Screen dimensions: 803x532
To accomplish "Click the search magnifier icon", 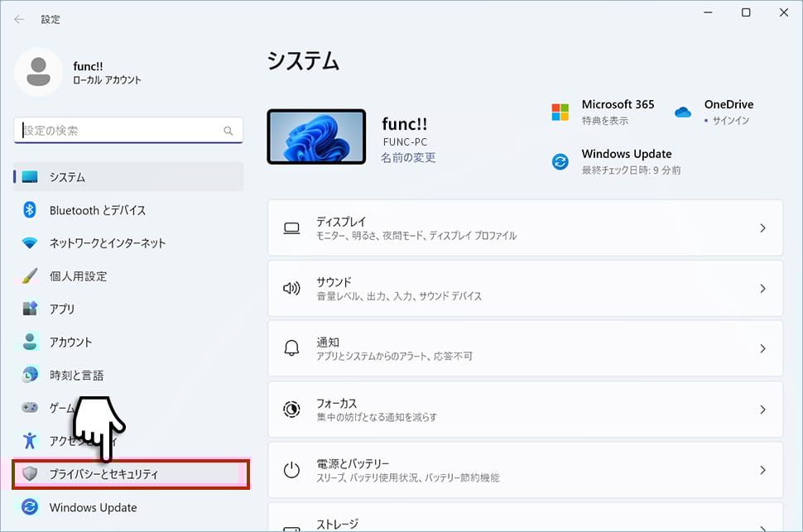I will click(x=228, y=131).
